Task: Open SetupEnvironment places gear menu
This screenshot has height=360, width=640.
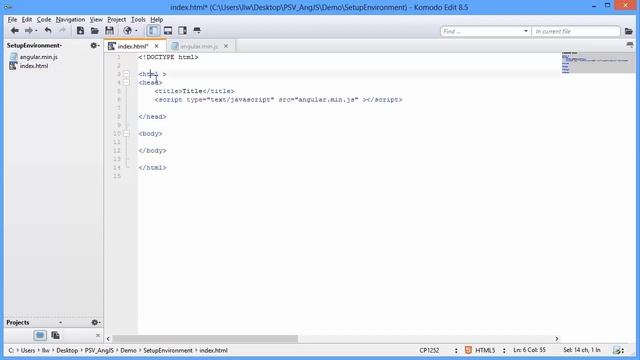Action: (x=95, y=45)
